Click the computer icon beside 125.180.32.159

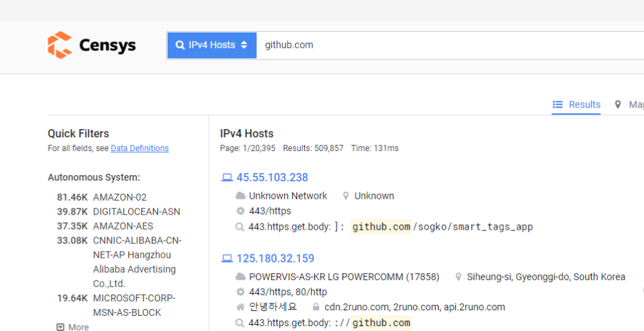pyautogui.click(x=227, y=259)
